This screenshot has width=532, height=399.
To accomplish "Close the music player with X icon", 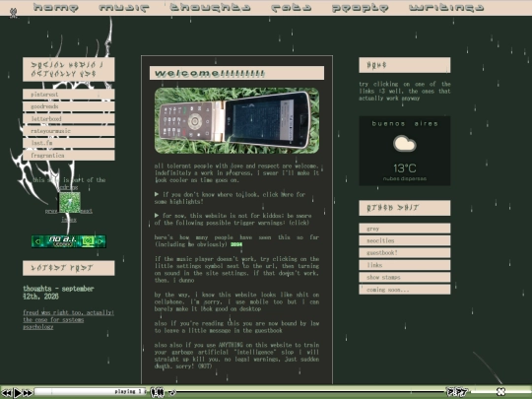I will (501, 392).
